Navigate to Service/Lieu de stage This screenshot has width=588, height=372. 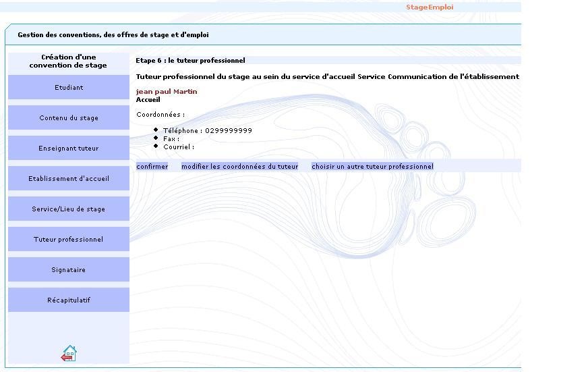pyautogui.click(x=69, y=209)
